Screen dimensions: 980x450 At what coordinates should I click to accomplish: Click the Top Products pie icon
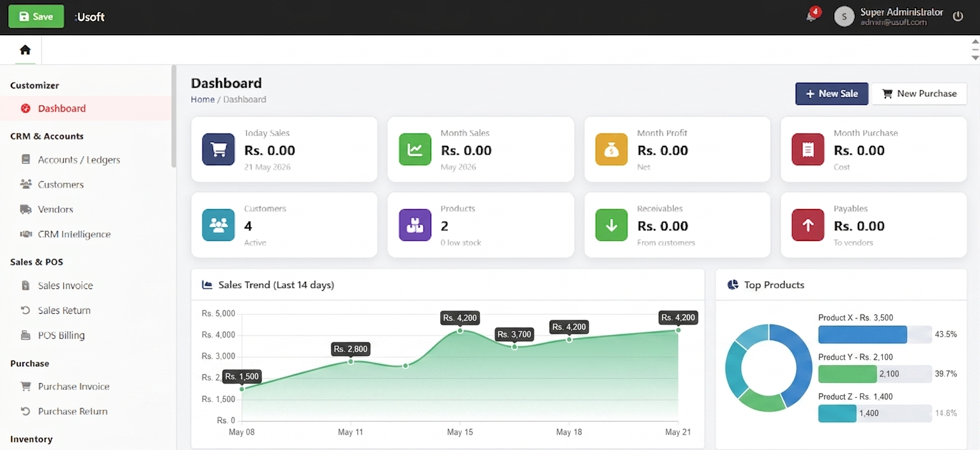[x=733, y=284]
